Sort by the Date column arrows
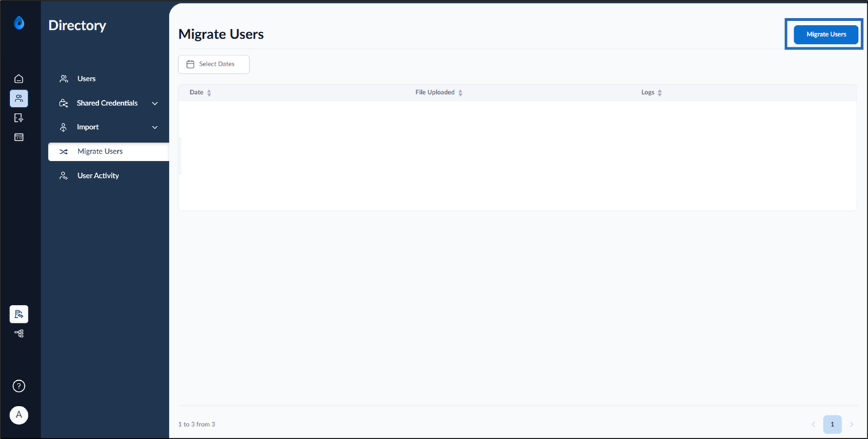Image resolution: width=868 pixels, height=439 pixels. pos(209,93)
